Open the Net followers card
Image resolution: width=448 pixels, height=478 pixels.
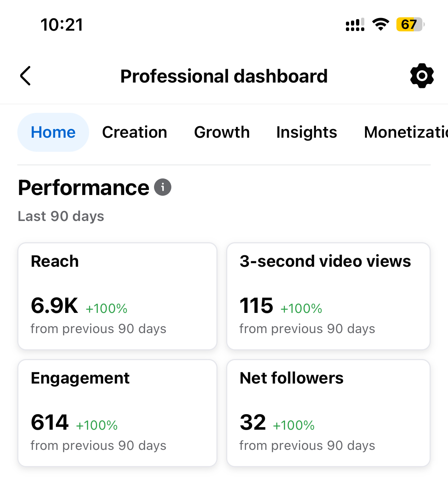328,413
